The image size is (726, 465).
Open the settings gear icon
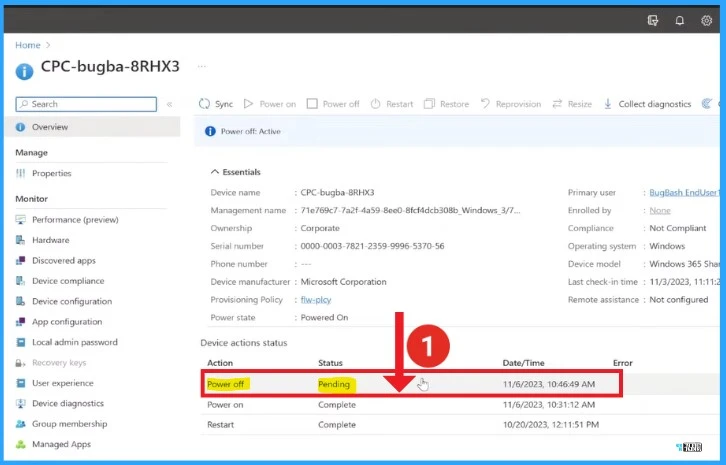706,20
